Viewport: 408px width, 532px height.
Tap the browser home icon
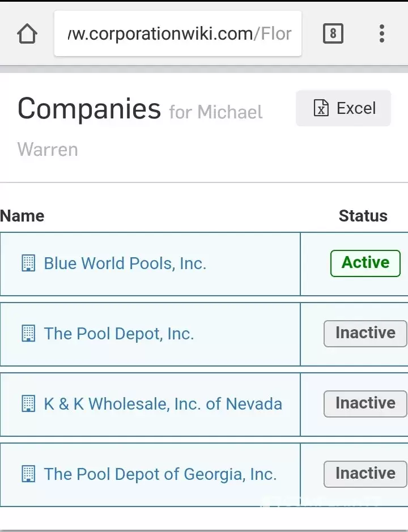click(27, 33)
